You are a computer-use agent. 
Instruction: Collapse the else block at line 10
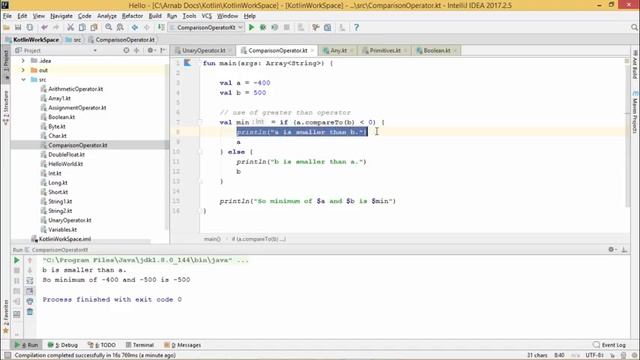200,152
